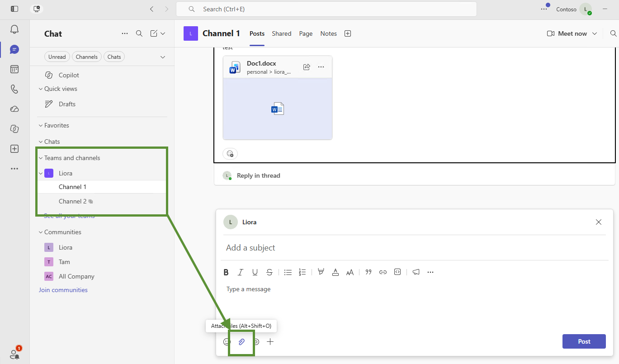Open the Calls phone icon
Screen dimensions: 619x364
(14, 89)
